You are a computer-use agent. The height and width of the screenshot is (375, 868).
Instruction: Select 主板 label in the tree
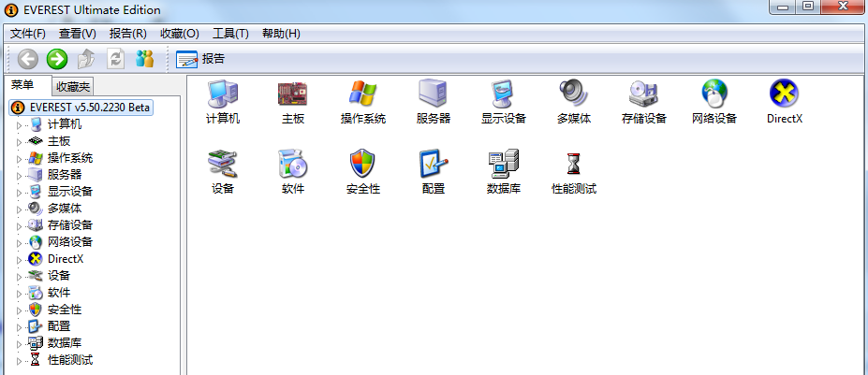pos(59,141)
